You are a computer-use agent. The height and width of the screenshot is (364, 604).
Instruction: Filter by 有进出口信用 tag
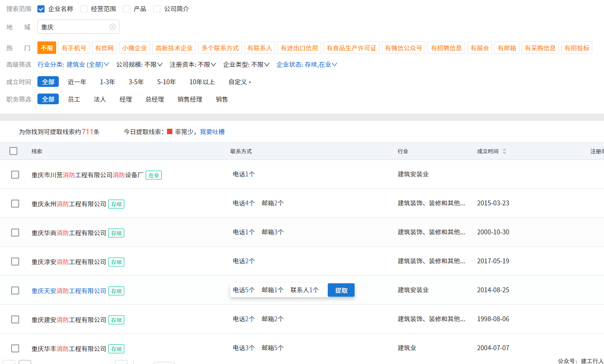tap(299, 48)
